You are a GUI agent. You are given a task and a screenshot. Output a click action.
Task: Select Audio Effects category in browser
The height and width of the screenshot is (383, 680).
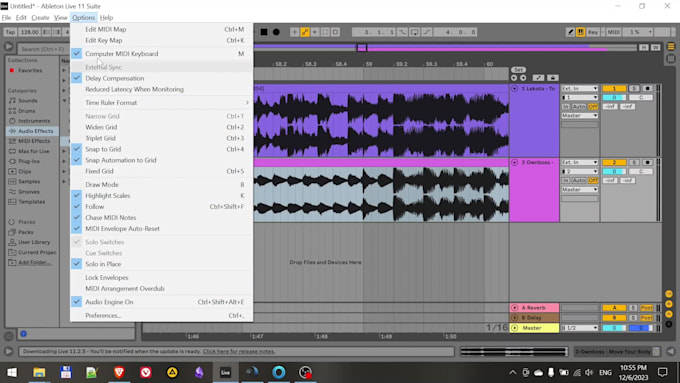click(x=35, y=131)
